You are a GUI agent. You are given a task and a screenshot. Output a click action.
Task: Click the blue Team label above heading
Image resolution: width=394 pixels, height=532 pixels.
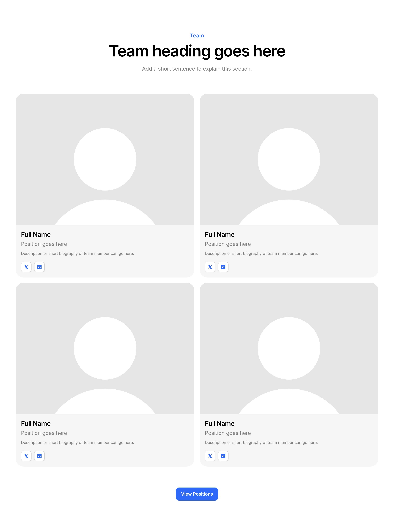click(197, 35)
